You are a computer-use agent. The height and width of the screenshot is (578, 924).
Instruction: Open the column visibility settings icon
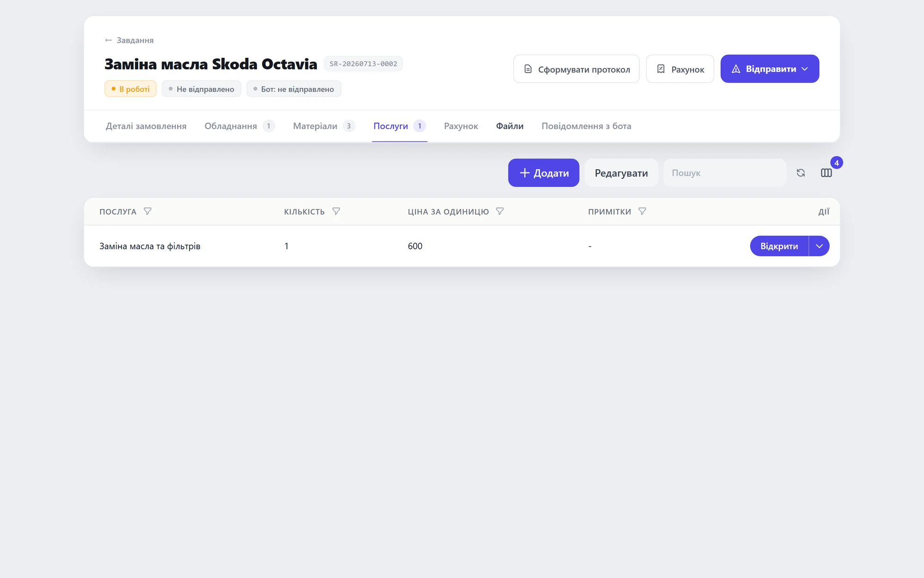(827, 173)
